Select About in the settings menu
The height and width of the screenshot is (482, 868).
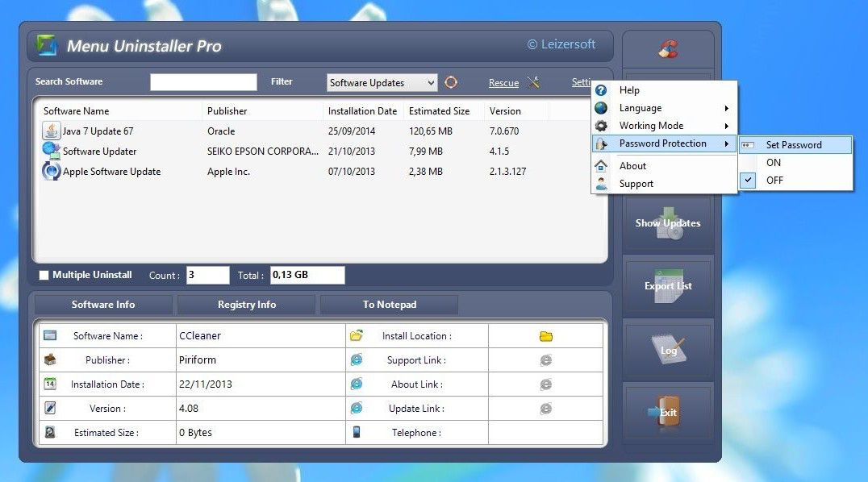(664, 165)
